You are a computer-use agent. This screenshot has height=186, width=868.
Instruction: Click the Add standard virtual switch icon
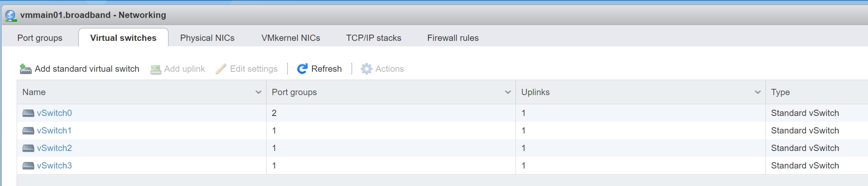[x=25, y=69]
